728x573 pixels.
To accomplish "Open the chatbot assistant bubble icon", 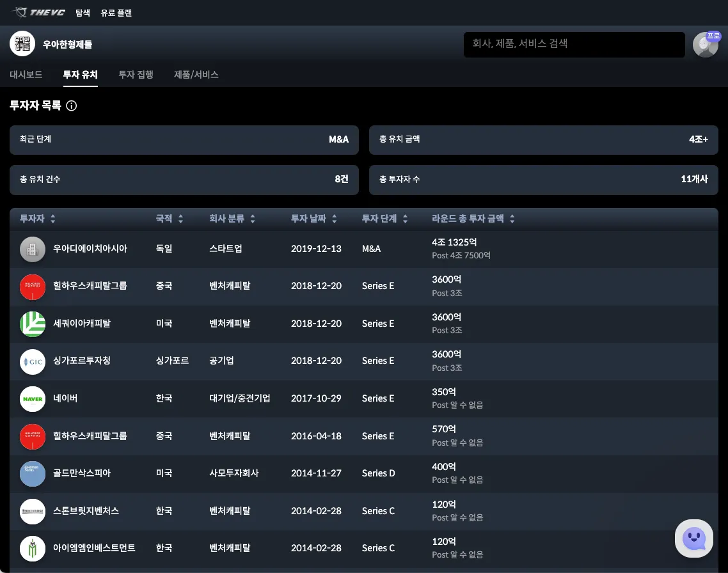I will [693, 538].
